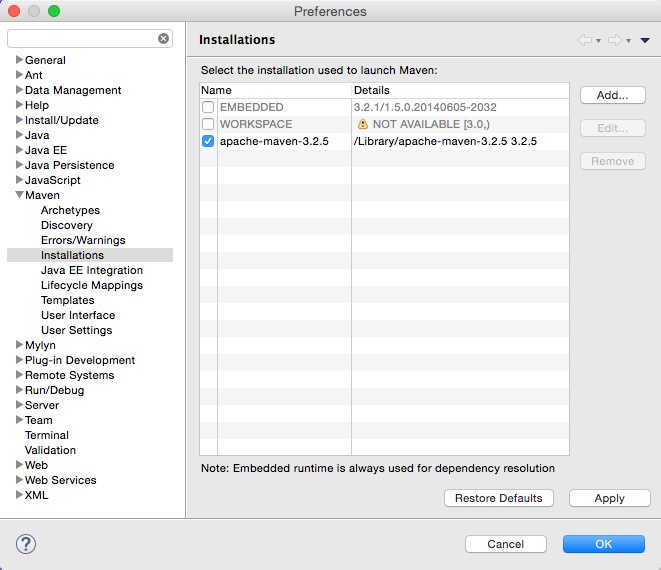Expand the Java EE category
The height and width of the screenshot is (570, 661).
[19, 150]
